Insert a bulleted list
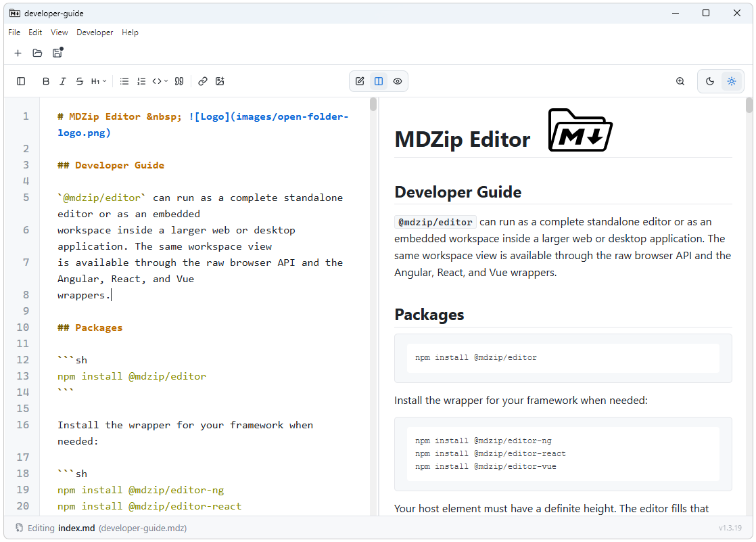Image resolution: width=756 pixels, height=542 pixels. click(124, 81)
